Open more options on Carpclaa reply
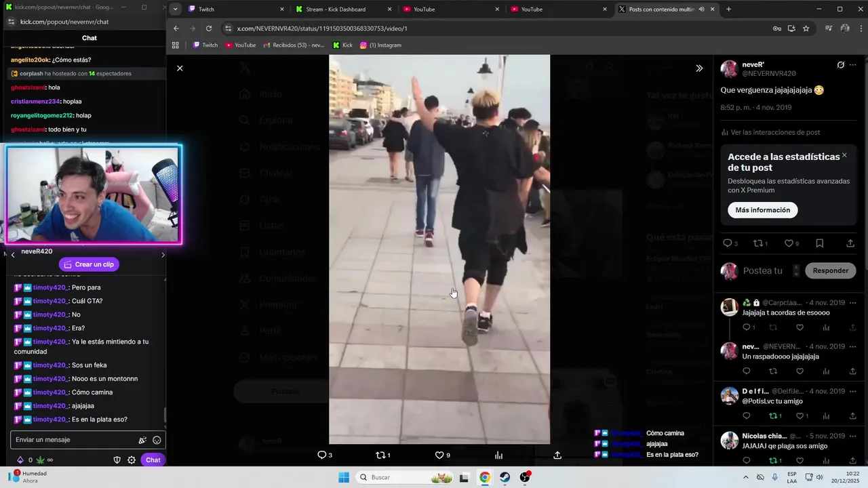868x488 pixels. 853,303
